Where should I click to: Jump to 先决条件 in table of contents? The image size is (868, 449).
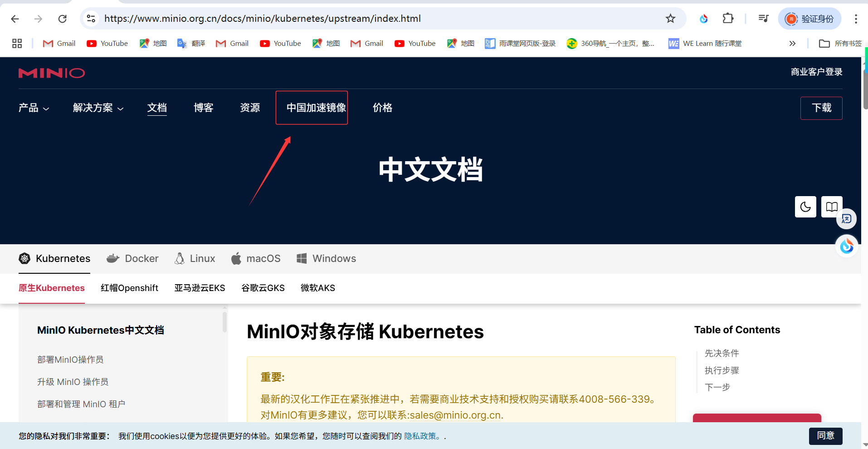click(722, 353)
